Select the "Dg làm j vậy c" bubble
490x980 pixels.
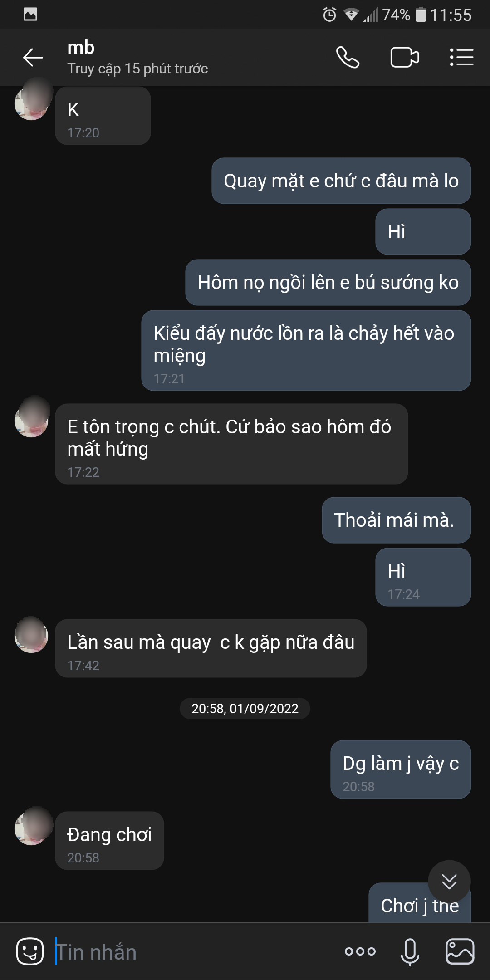click(x=401, y=769)
